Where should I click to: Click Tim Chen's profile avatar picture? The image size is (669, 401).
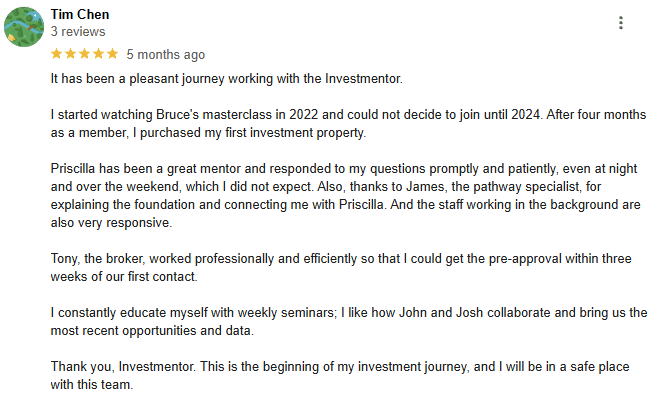23,26
